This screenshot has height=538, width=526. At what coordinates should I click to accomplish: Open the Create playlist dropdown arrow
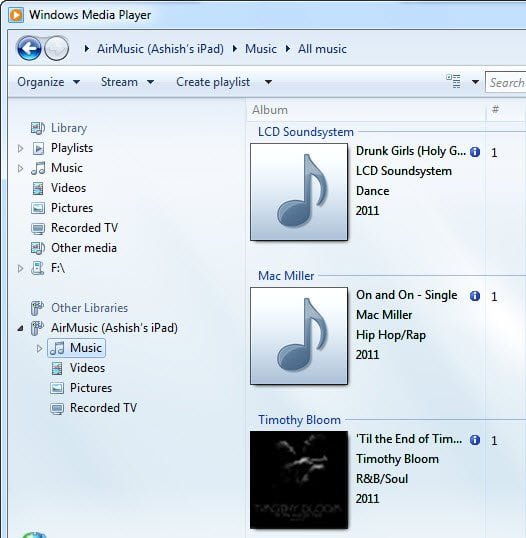[268, 82]
